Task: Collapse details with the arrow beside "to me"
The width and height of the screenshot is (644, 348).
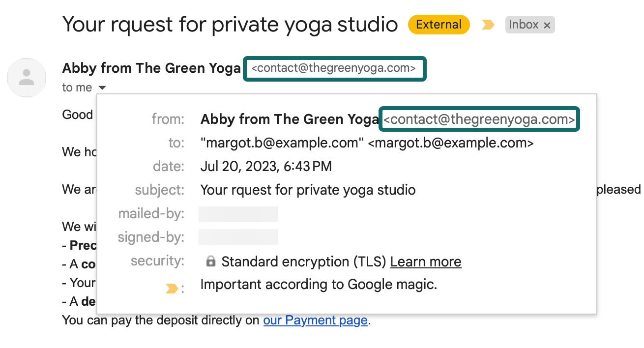Action: [102, 88]
